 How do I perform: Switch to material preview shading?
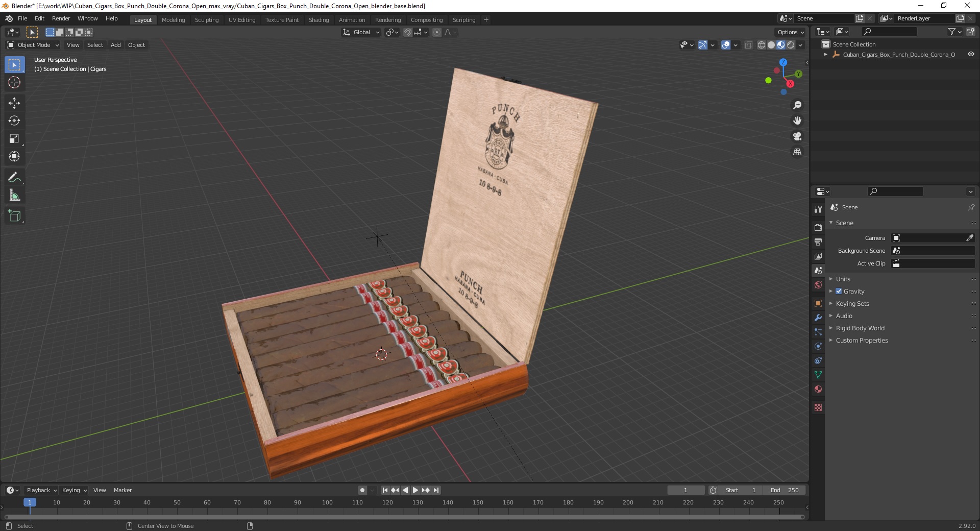pos(781,45)
